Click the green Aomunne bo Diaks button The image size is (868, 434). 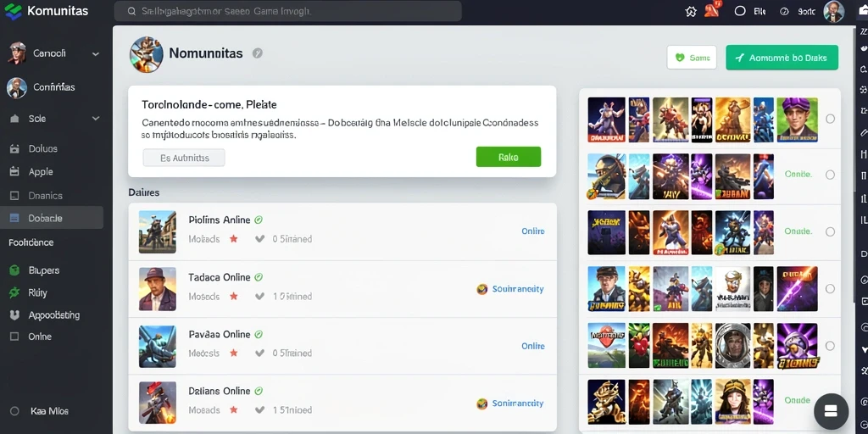(782, 58)
